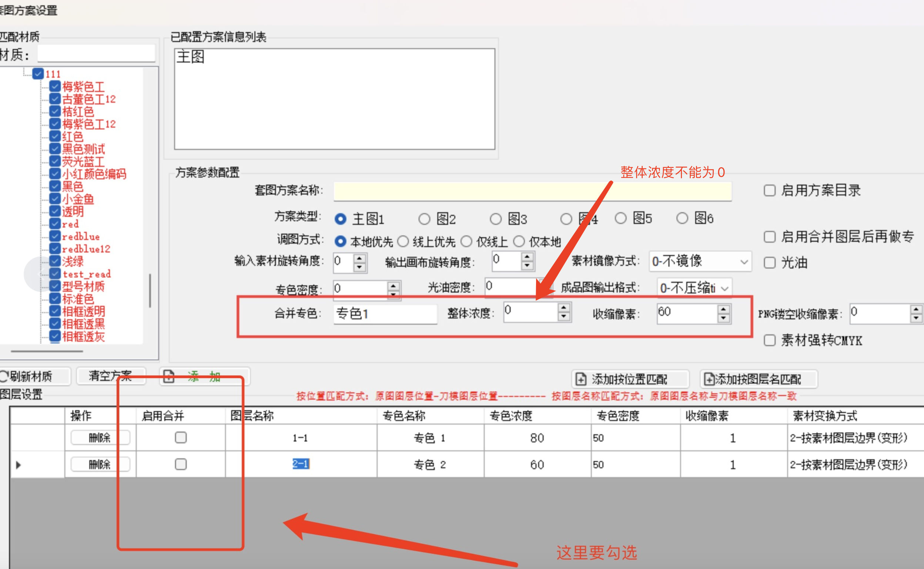Decrease 收缩像素 using the down arrow

723,318
